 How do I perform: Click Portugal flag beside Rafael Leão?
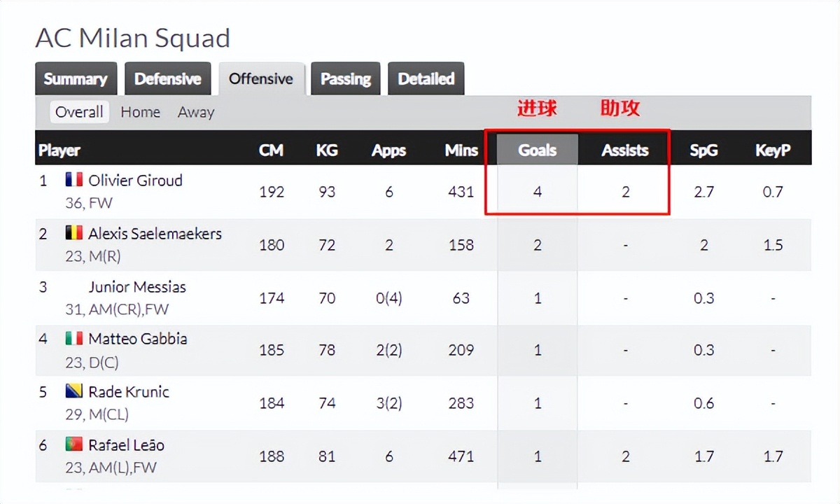[74, 444]
